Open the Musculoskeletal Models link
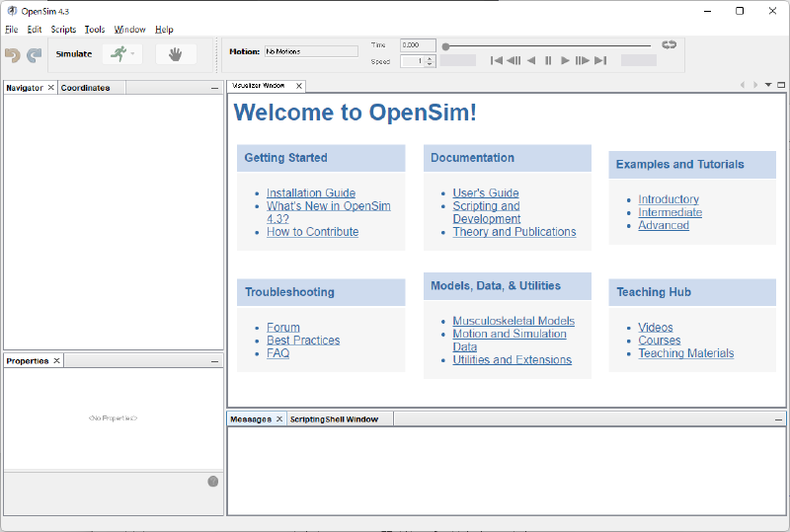Image resolution: width=790 pixels, height=532 pixels. (513, 321)
